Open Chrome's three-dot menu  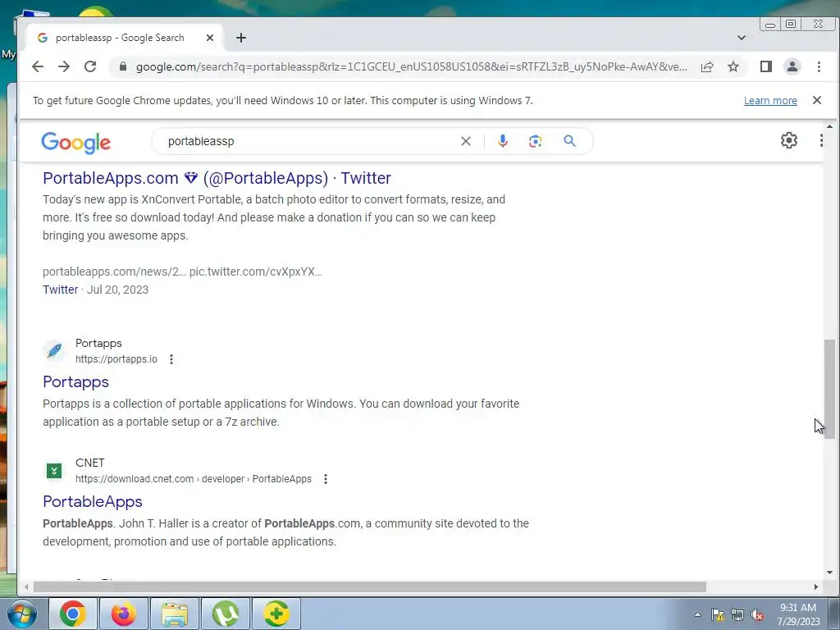click(819, 66)
